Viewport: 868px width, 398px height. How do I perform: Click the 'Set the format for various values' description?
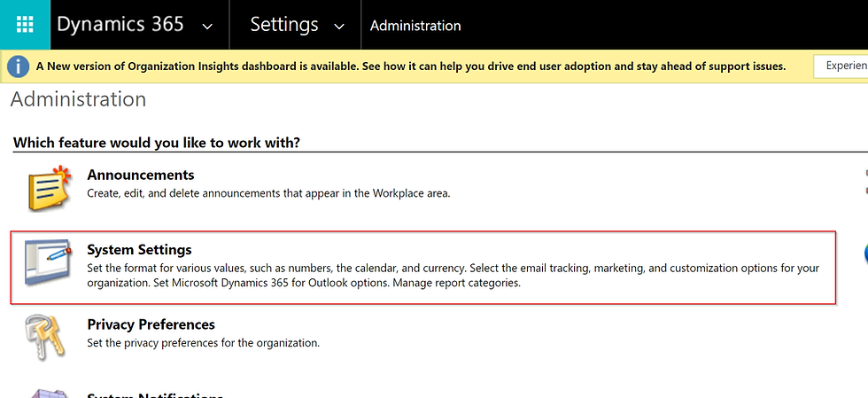(453, 276)
